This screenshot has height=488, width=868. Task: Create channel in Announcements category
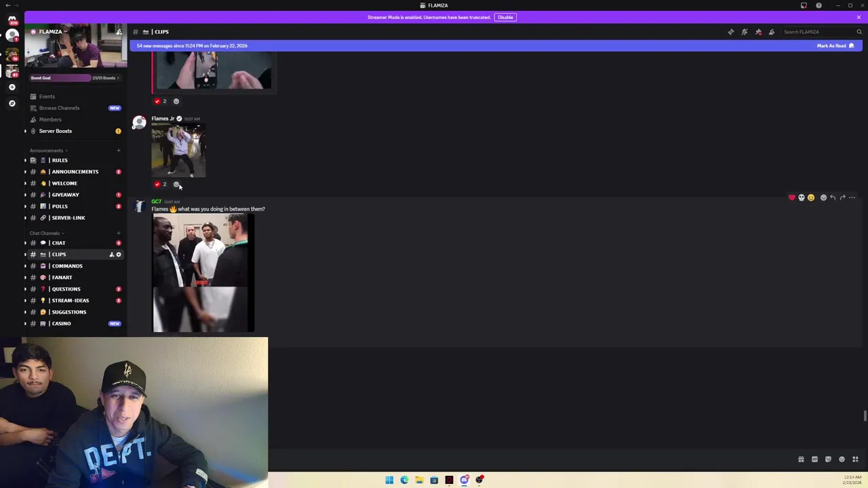coord(119,150)
